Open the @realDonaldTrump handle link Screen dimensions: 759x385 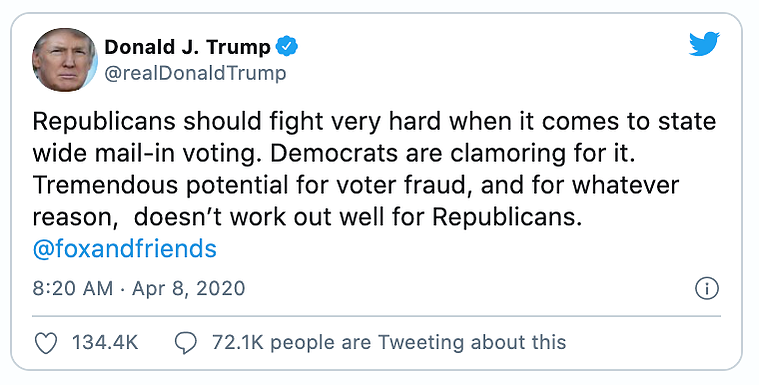point(195,74)
